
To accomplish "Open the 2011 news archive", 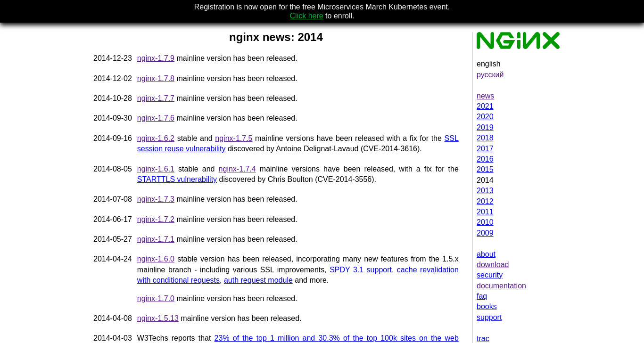I will [x=485, y=212].
